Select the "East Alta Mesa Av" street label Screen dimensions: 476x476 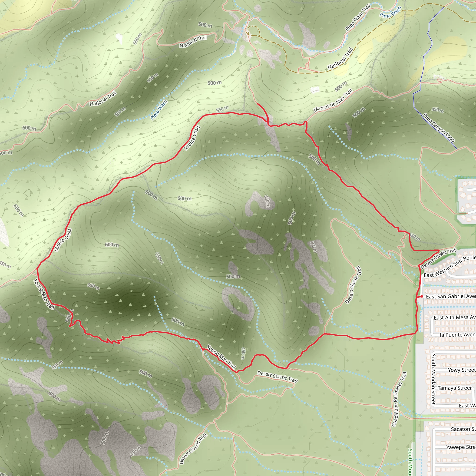[455, 317]
